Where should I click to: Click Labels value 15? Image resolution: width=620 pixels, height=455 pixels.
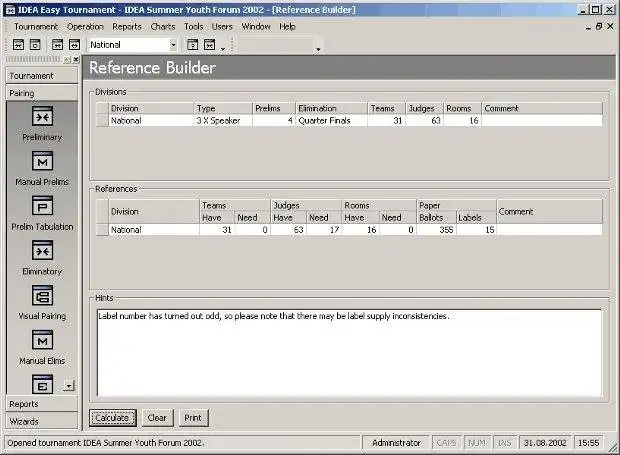476,230
